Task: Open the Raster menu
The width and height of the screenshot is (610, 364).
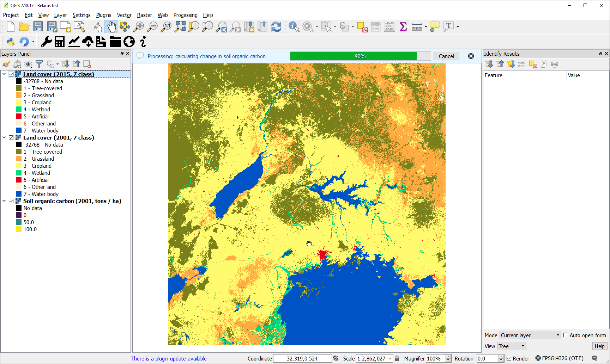Action: 144,15
